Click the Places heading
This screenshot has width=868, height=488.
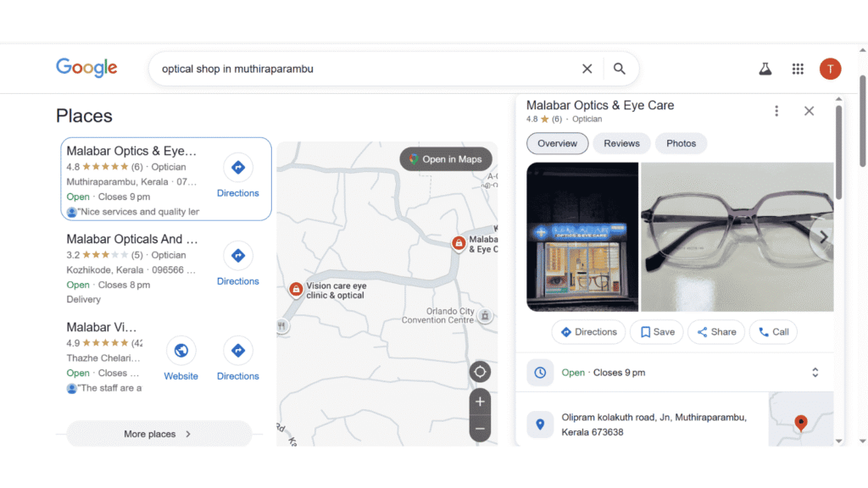pyautogui.click(x=84, y=115)
